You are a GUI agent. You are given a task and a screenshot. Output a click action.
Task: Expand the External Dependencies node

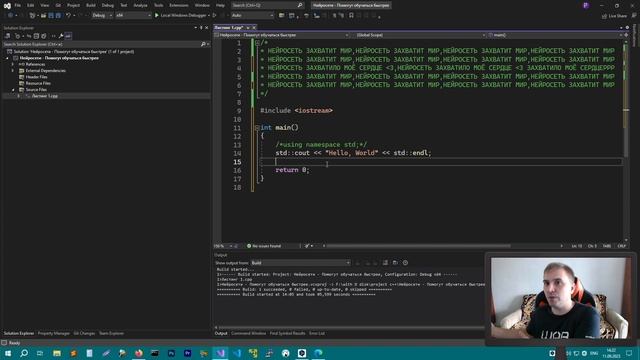(x=13, y=71)
